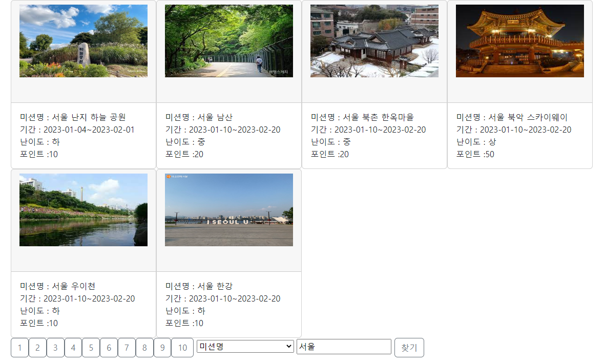Click the 서울 search input field
The height and width of the screenshot is (364, 605).
click(344, 347)
